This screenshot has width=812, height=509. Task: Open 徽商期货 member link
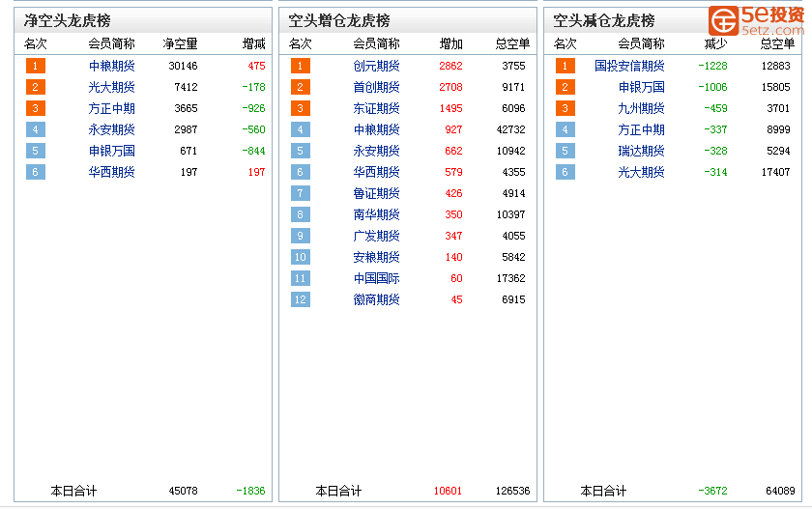click(376, 299)
